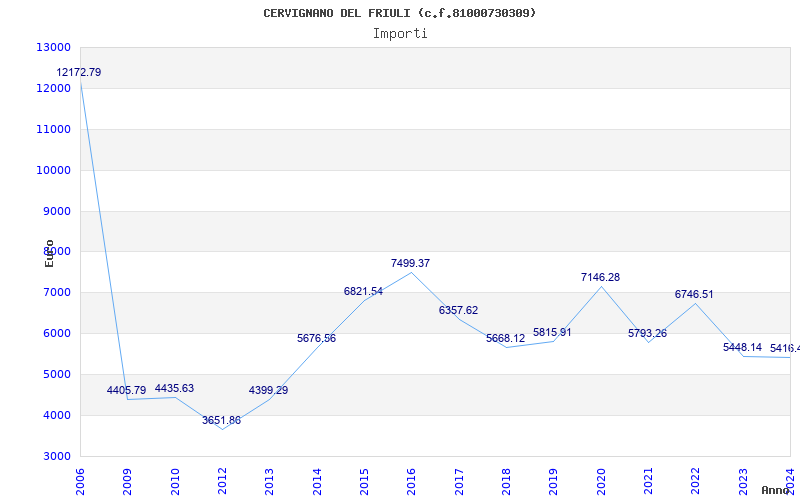800x500 pixels.
Task: Select the 5815.91 data label
Action: pos(553,332)
